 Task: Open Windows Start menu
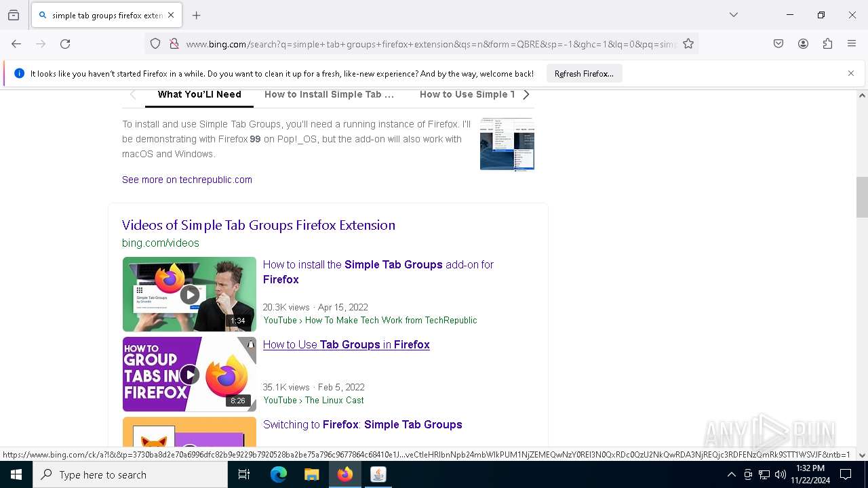pyautogui.click(x=16, y=474)
